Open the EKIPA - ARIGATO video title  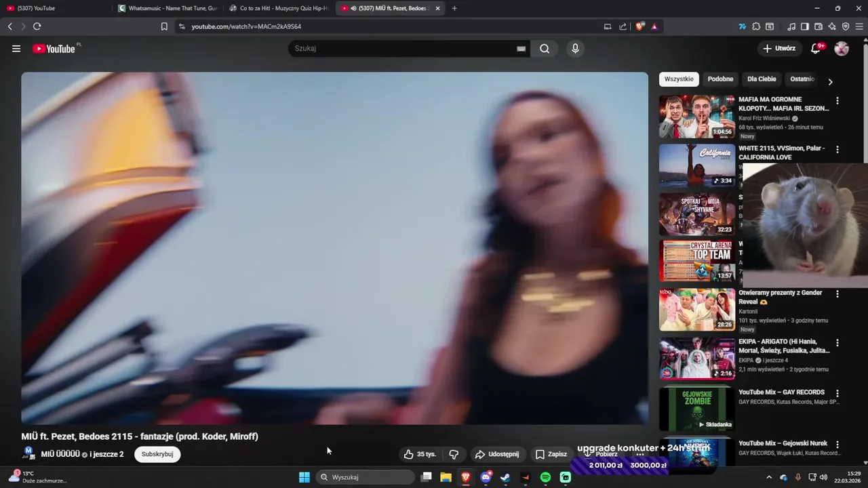(x=784, y=346)
